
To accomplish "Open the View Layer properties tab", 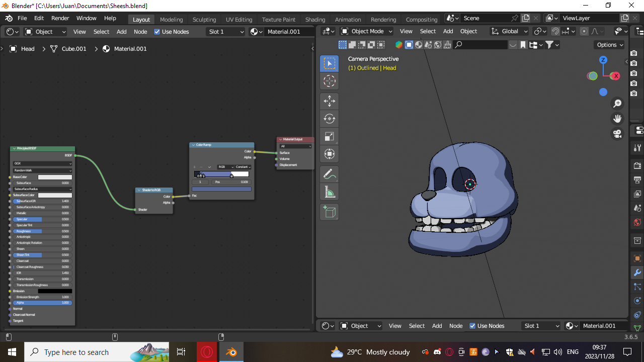I will [637, 194].
